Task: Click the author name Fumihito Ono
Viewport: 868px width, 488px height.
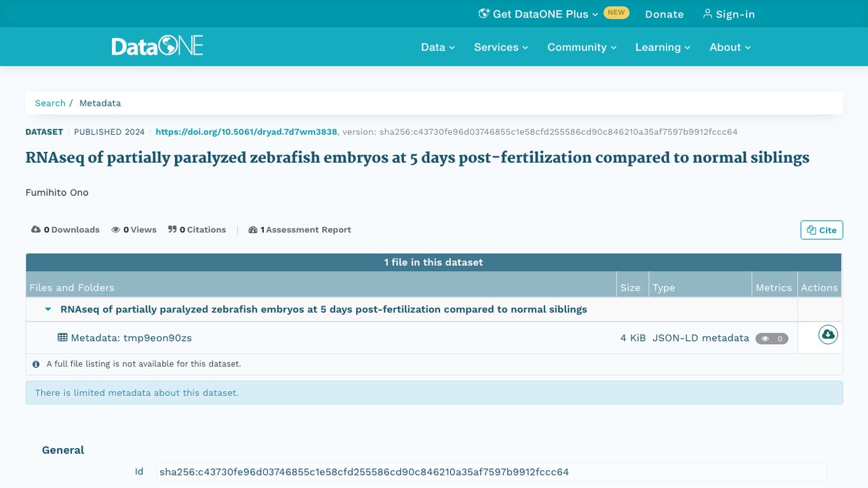Action: (57, 192)
